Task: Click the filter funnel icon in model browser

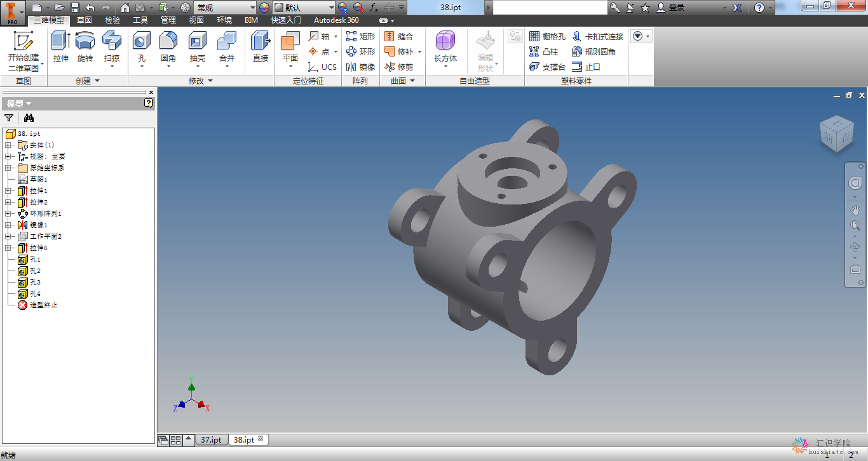Action: pyautogui.click(x=9, y=118)
